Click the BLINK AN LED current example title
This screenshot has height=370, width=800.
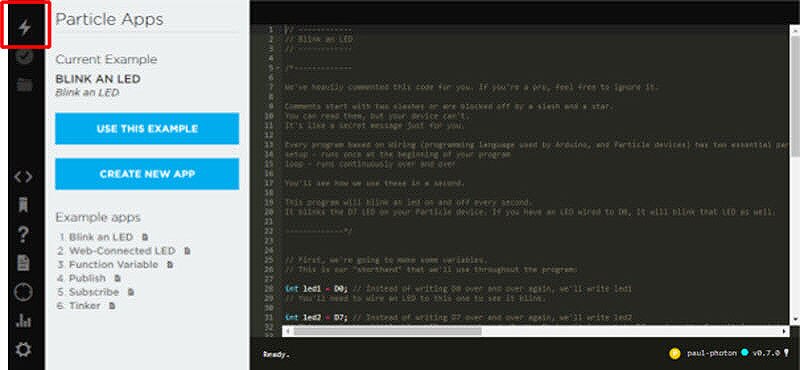[x=98, y=79]
